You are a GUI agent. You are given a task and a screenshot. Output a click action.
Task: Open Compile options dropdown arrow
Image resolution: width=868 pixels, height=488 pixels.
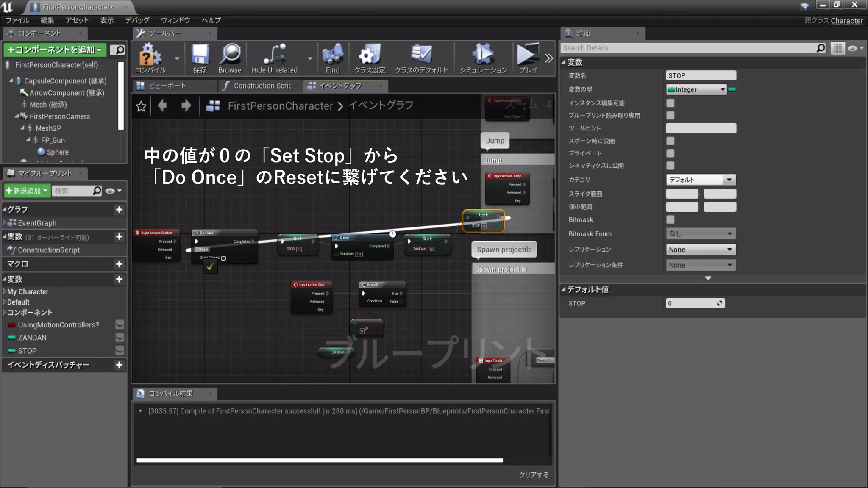[x=177, y=58]
